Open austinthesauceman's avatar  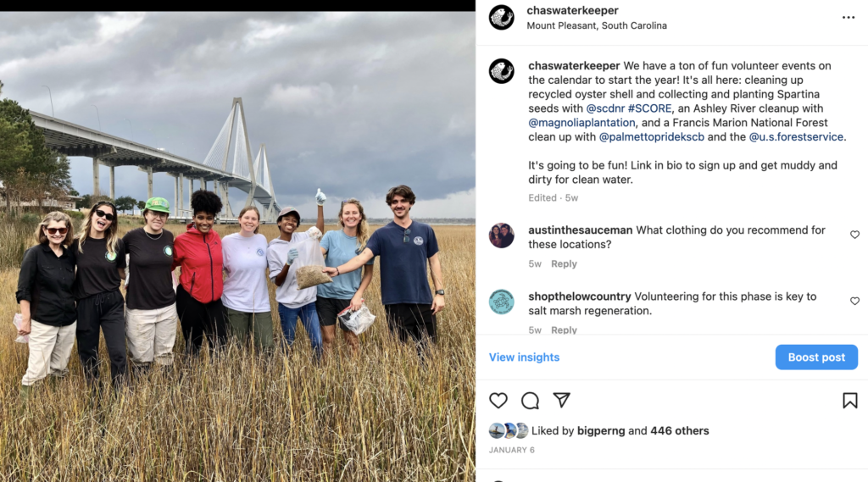coord(502,235)
